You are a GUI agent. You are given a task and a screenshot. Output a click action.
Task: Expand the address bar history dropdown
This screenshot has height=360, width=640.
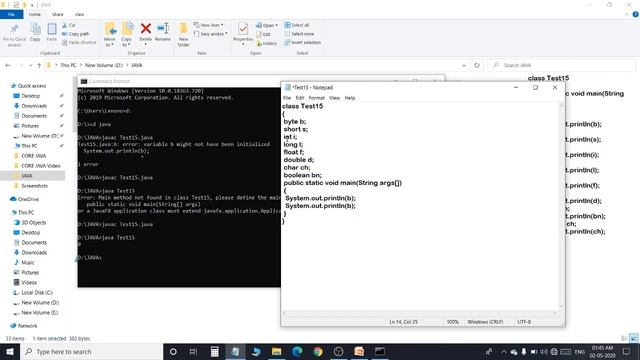(464, 65)
